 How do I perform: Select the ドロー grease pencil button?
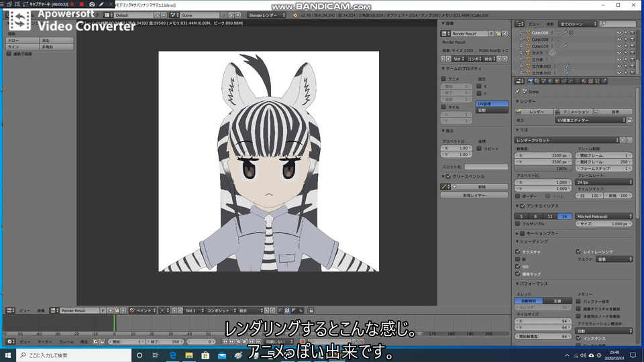tap(23, 41)
